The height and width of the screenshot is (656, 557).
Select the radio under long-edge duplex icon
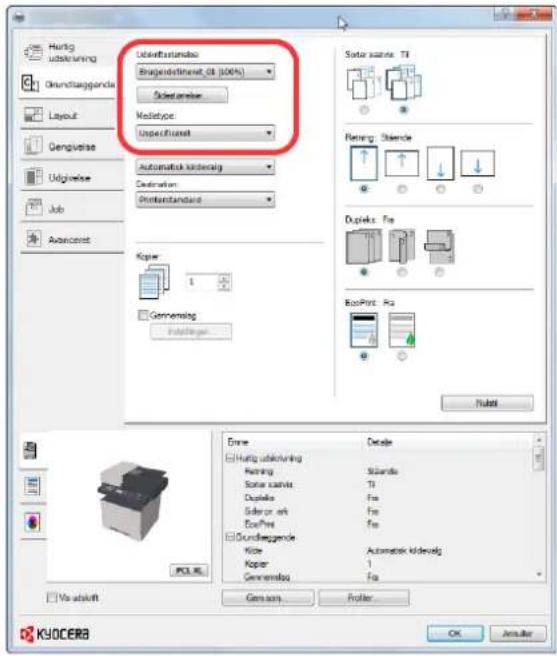[x=402, y=272]
